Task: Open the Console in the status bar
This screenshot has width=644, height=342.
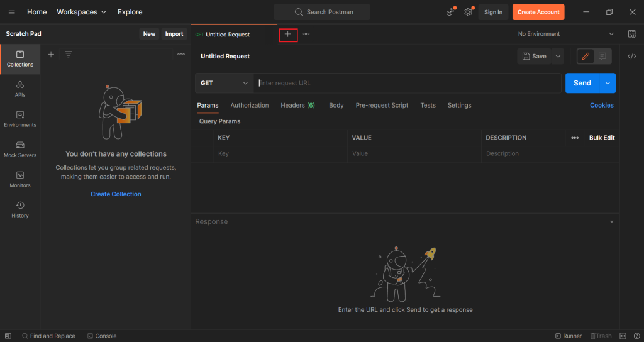Action: coord(102,336)
